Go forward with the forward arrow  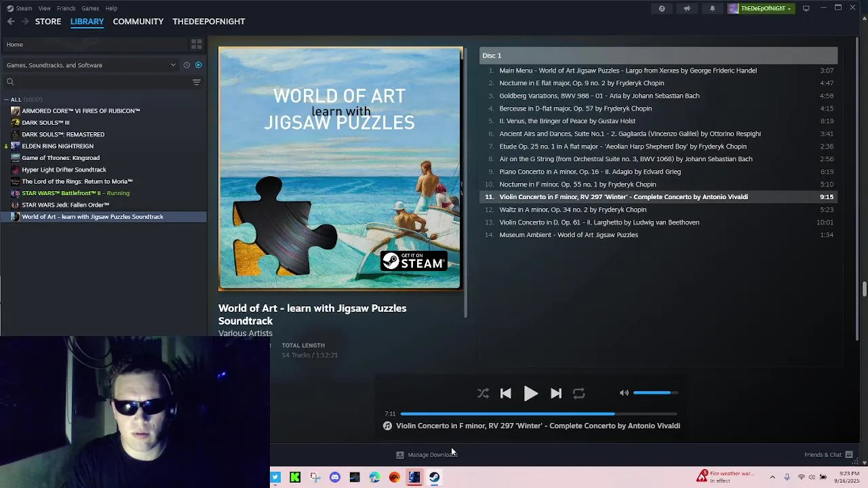click(x=25, y=22)
